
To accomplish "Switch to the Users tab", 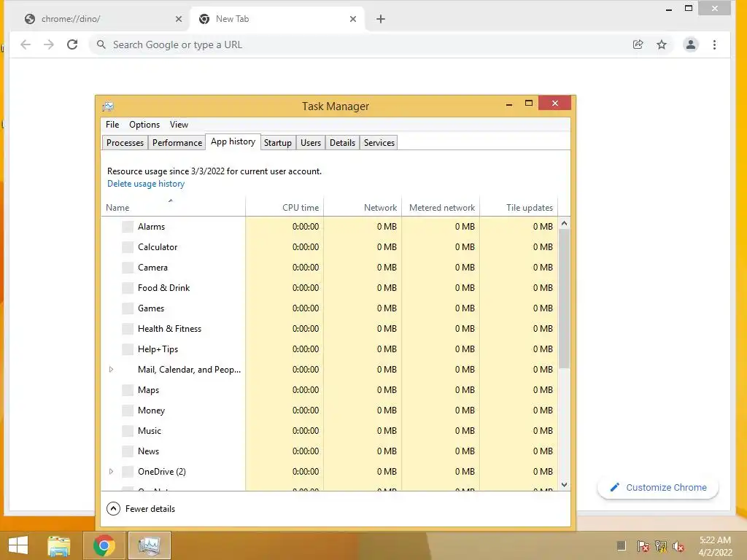I will point(311,143).
